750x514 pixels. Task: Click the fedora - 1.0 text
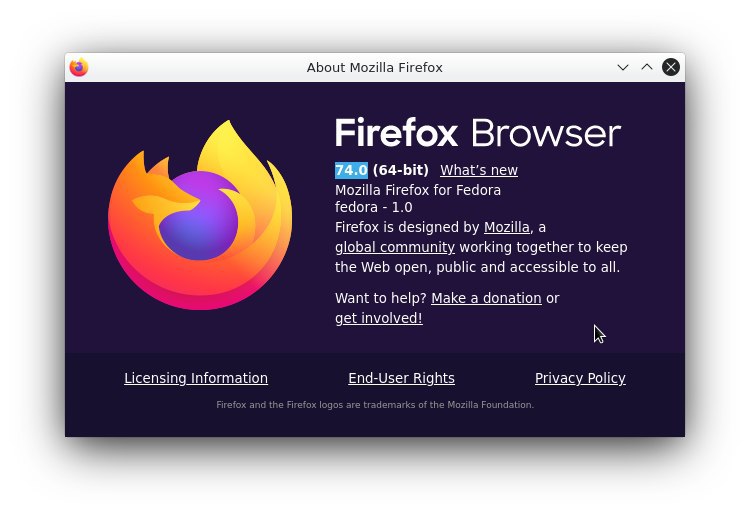pos(374,208)
